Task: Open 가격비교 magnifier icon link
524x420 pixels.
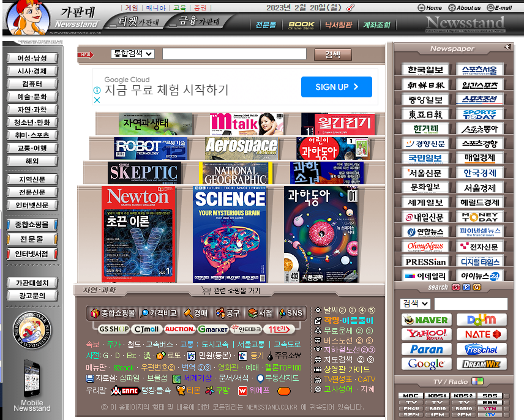Action: (144, 313)
